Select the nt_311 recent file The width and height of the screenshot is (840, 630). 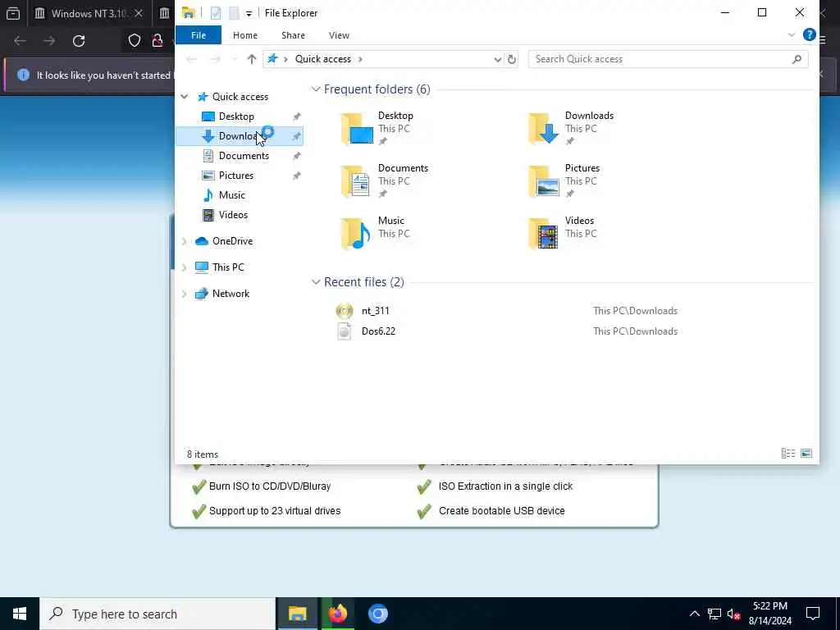click(375, 311)
